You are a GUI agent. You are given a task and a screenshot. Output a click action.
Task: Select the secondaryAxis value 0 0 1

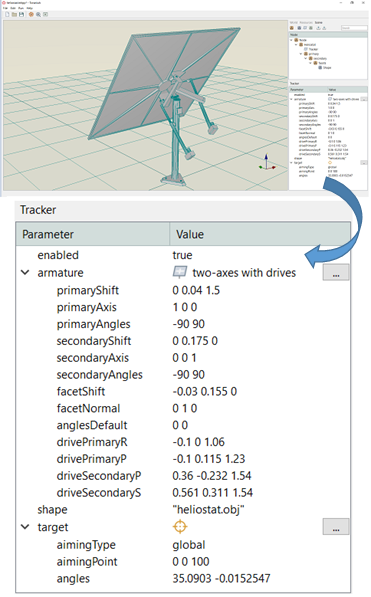[x=184, y=358]
